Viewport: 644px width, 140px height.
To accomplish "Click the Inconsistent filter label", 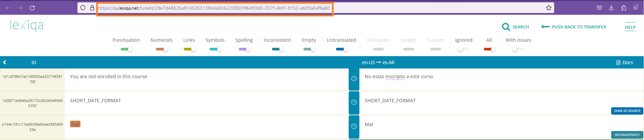I will point(277,40).
